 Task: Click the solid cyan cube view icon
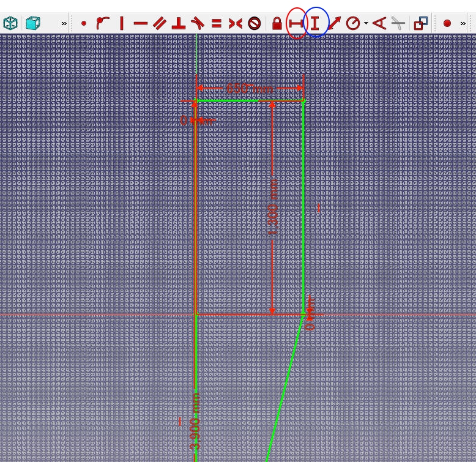point(33,23)
